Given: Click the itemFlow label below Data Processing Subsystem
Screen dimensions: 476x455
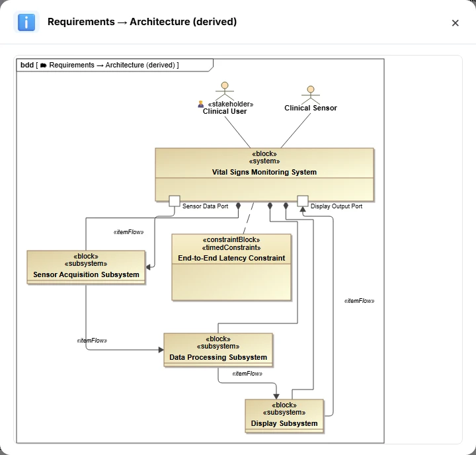Looking at the screenshot, I should tap(247, 374).
